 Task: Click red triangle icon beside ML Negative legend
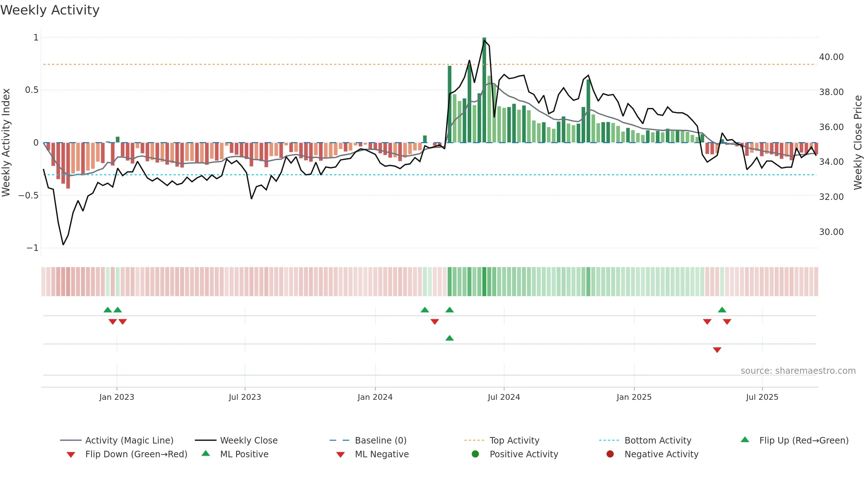pyautogui.click(x=341, y=455)
